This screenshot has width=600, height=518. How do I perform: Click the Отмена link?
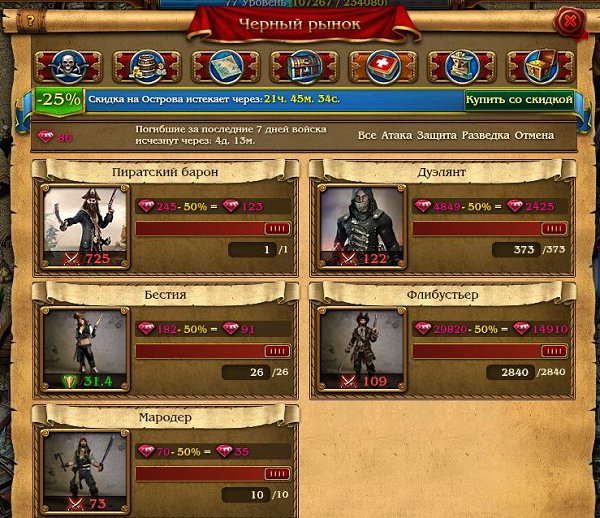pos(534,135)
